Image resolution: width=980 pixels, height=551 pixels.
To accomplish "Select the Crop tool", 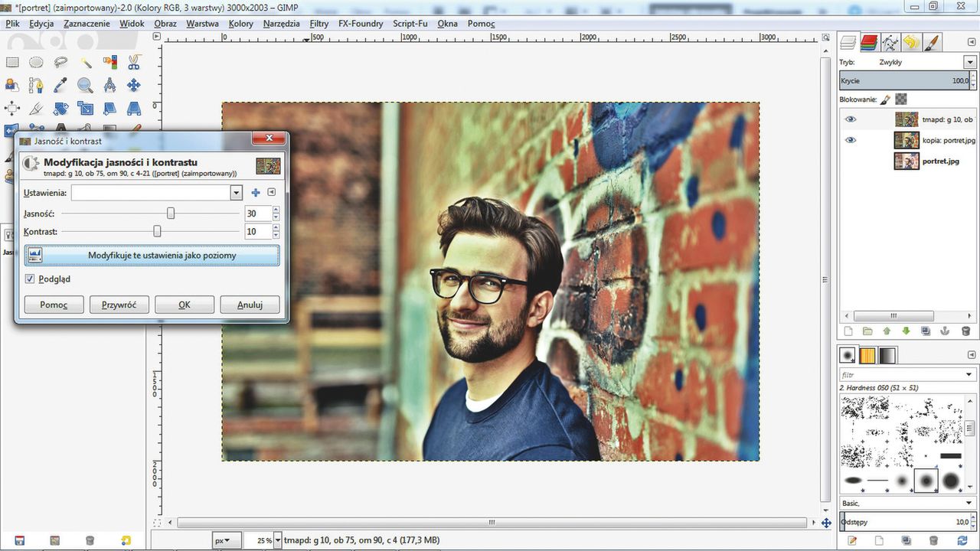I will (x=37, y=109).
